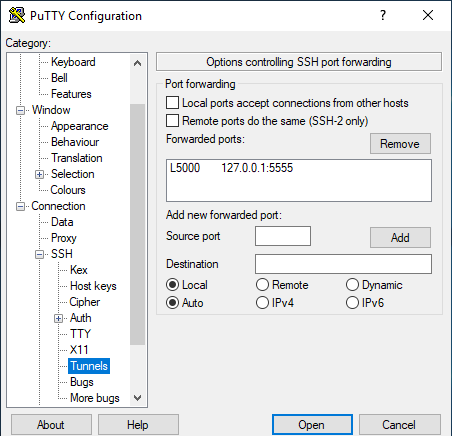The width and height of the screenshot is (452, 436).
Task: Select X11 in category tree
Action: point(79,350)
